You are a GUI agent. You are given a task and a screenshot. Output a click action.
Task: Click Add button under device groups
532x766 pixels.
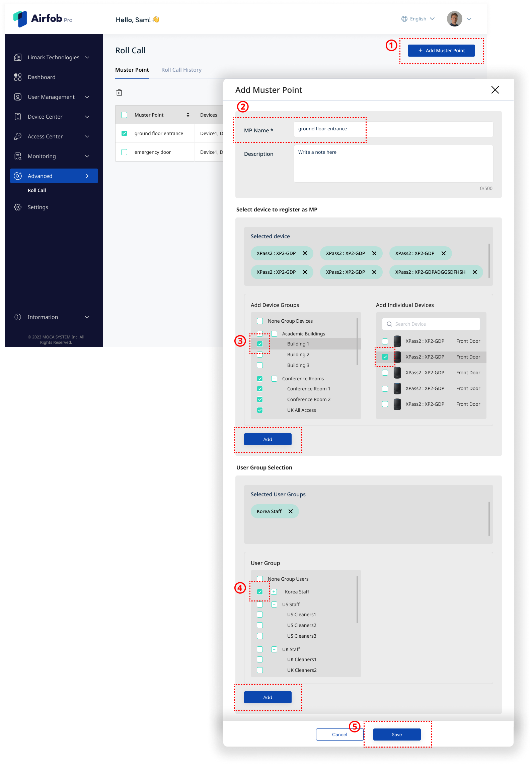coord(268,439)
